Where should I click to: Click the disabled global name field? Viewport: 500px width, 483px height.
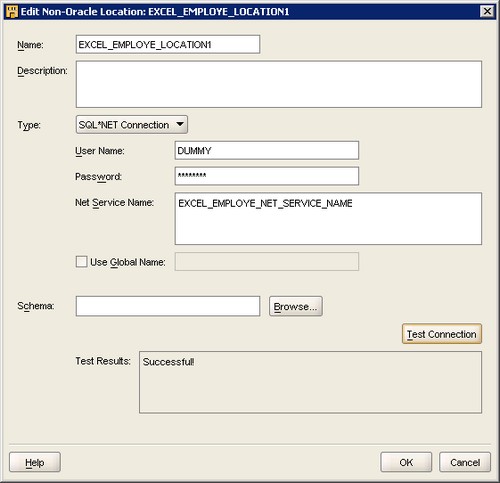click(267, 261)
